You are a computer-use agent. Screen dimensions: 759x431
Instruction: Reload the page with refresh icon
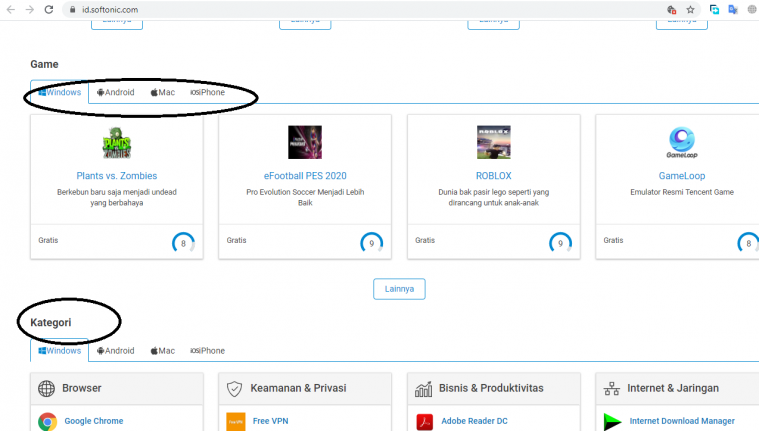point(48,9)
